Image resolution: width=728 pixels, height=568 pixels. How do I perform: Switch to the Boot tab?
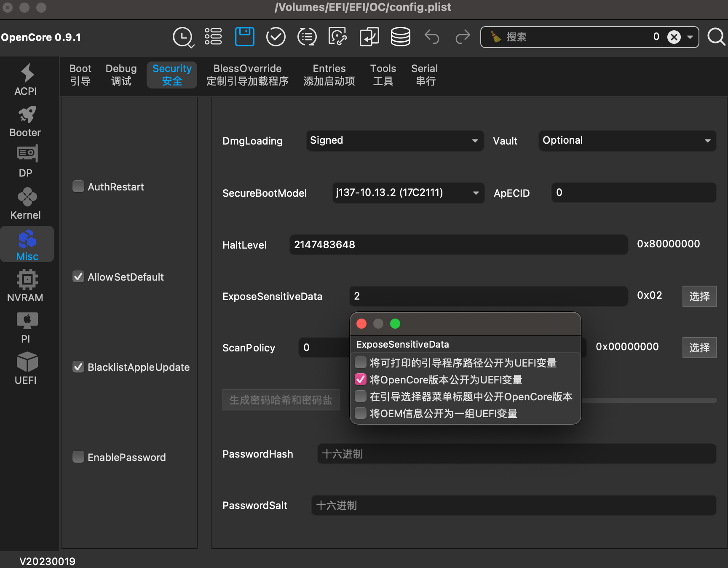click(80, 75)
